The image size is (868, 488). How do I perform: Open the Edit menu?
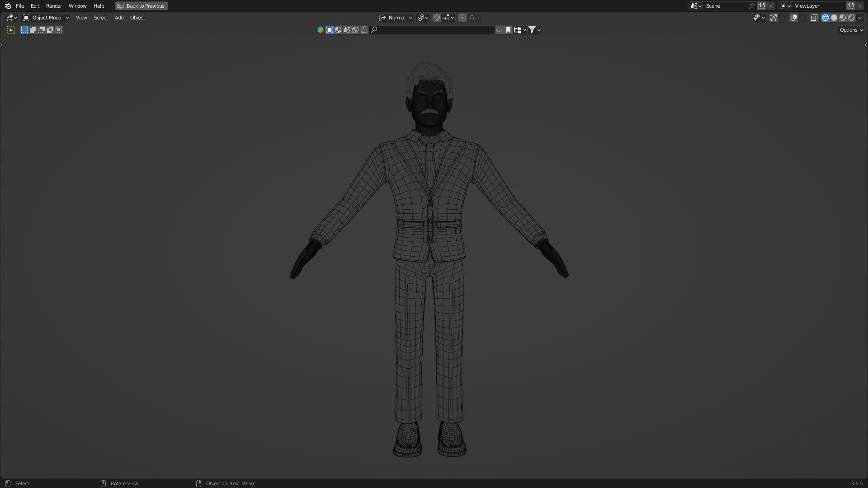click(35, 6)
